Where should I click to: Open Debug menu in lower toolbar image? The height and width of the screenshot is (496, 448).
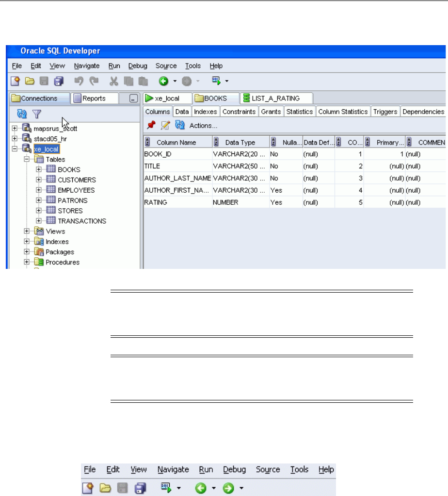pyautogui.click(x=235, y=470)
